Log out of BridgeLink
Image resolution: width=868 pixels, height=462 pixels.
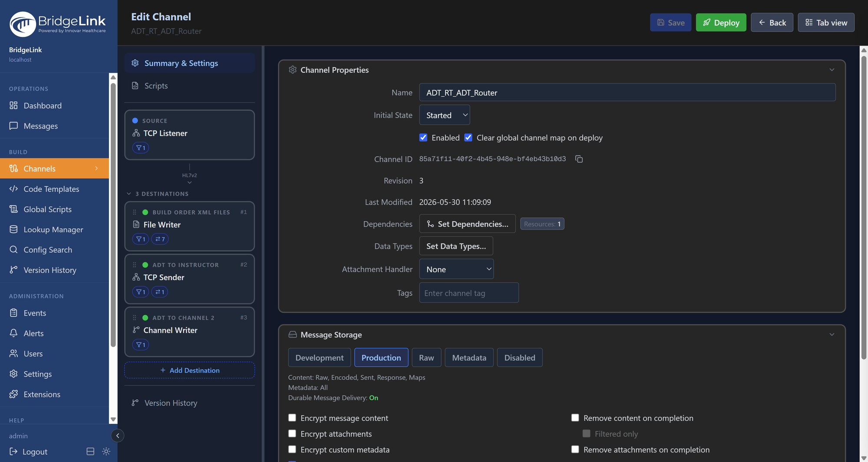tap(29, 452)
